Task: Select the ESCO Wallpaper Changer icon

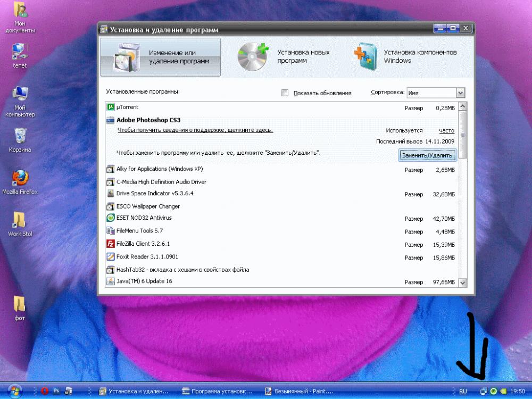Action: coord(110,206)
